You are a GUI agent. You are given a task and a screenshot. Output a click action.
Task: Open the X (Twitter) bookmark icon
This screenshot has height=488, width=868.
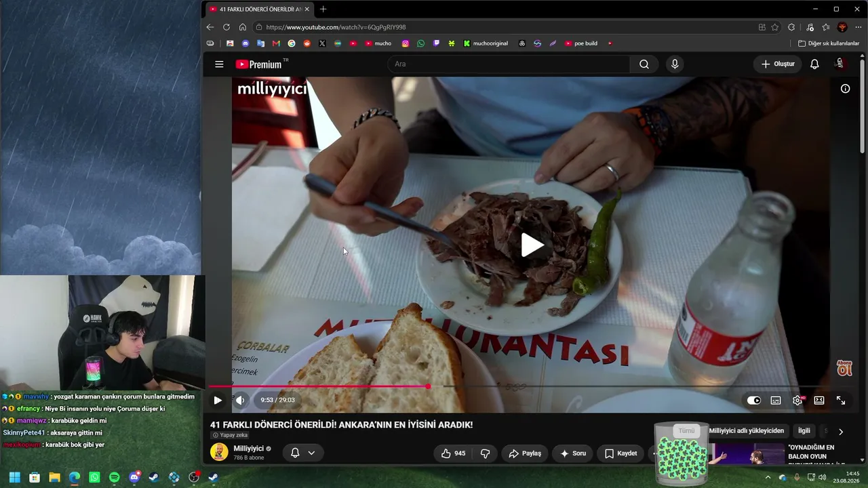pos(322,43)
